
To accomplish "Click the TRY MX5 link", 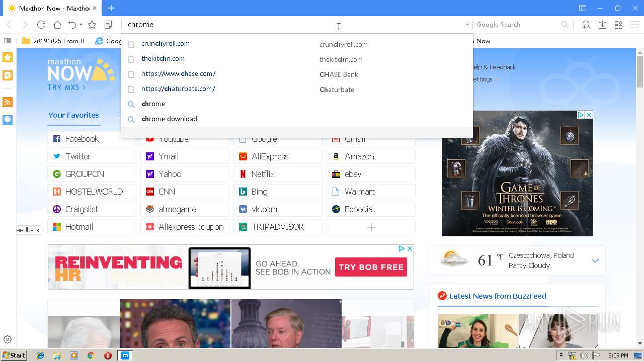I will [x=66, y=87].
